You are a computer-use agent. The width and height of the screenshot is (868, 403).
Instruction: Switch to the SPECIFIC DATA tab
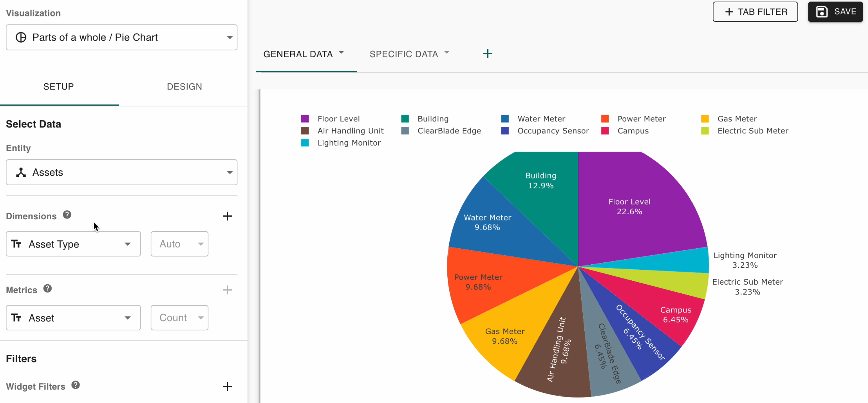point(403,54)
